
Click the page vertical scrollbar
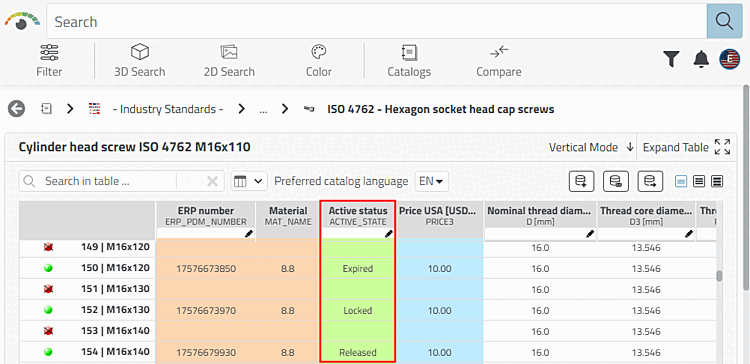pyautogui.click(x=746, y=187)
